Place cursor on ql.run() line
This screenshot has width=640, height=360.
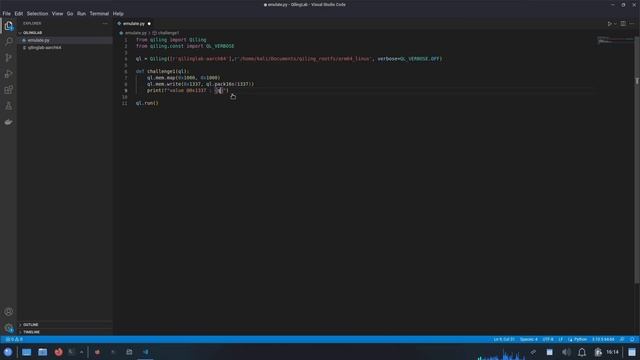147,103
